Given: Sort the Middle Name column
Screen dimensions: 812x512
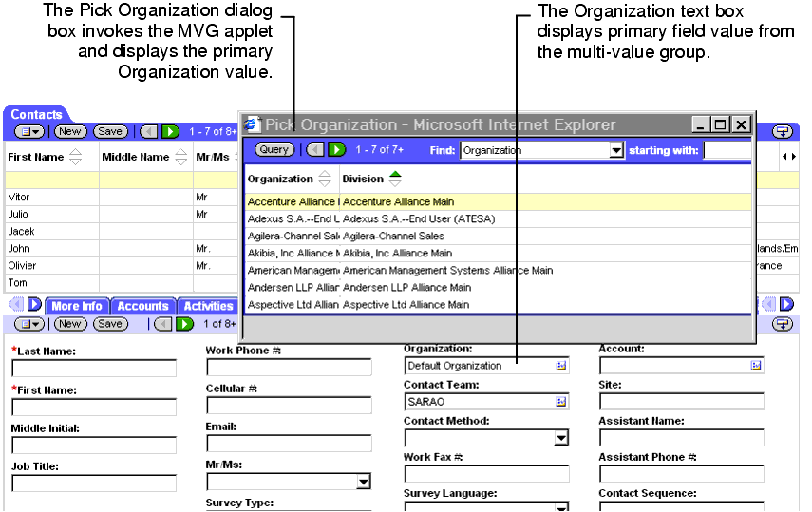Looking at the screenshot, I should coord(180,157).
